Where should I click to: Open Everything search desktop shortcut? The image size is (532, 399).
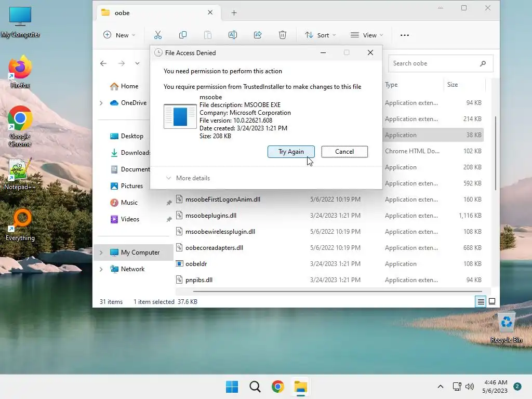pos(20,225)
